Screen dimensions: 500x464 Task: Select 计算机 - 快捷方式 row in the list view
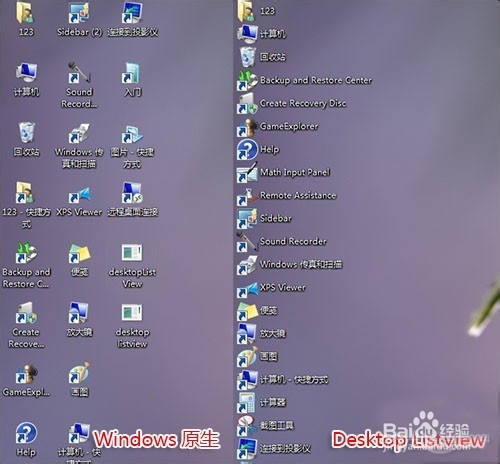[283, 380]
